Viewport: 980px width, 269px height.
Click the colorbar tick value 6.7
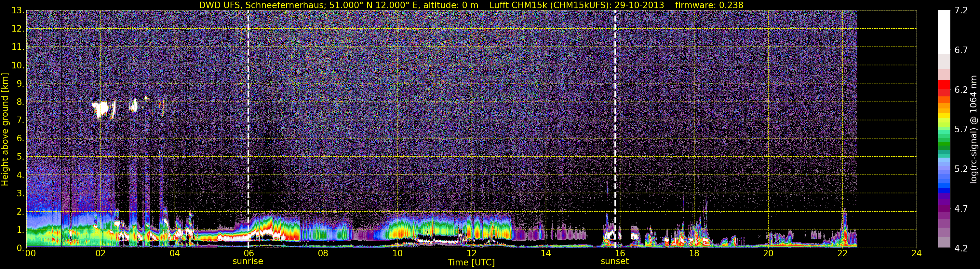click(x=961, y=50)
